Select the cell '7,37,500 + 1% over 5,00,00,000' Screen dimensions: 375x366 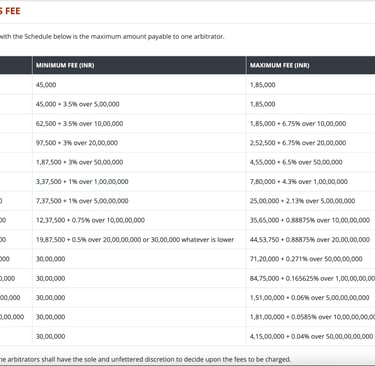point(139,201)
